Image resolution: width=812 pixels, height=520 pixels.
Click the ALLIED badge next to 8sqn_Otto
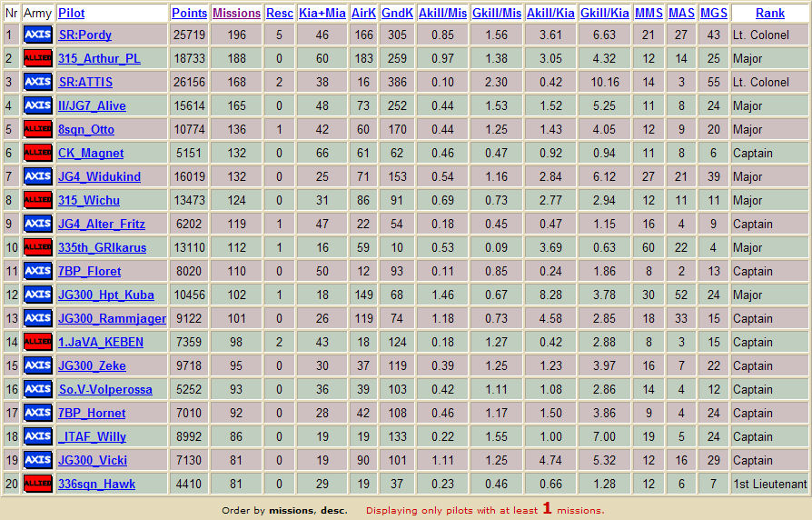point(38,129)
